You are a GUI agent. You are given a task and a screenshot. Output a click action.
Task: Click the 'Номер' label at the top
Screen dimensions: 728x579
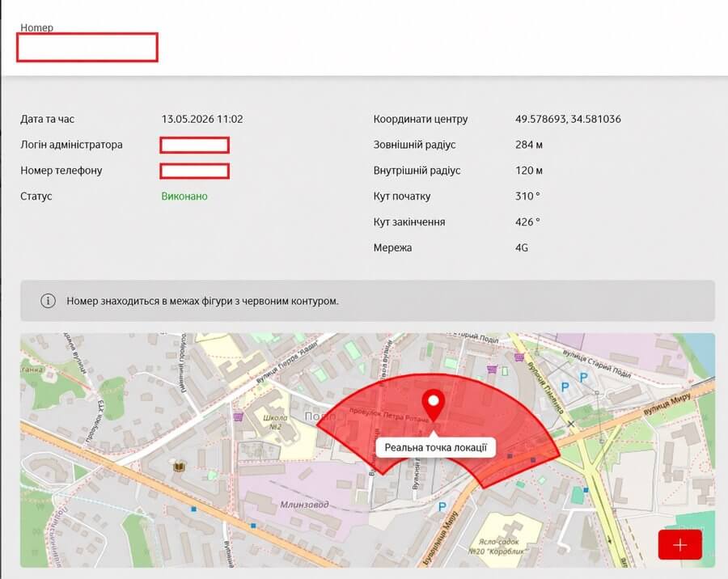pos(36,27)
